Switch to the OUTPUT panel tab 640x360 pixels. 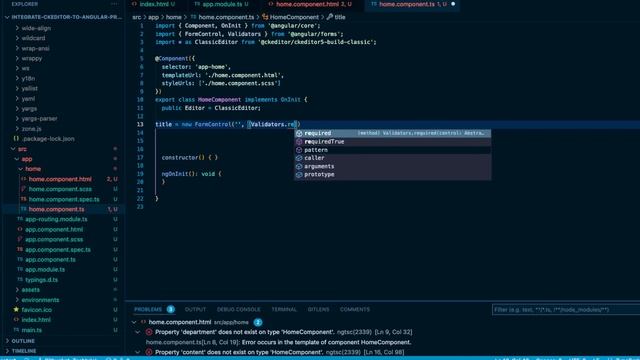[x=195, y=309]
